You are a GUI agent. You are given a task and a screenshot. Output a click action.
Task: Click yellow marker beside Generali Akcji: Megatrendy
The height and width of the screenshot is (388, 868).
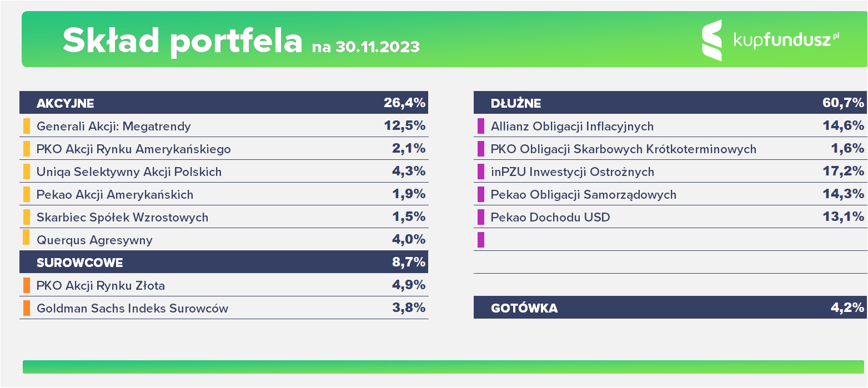26,126
